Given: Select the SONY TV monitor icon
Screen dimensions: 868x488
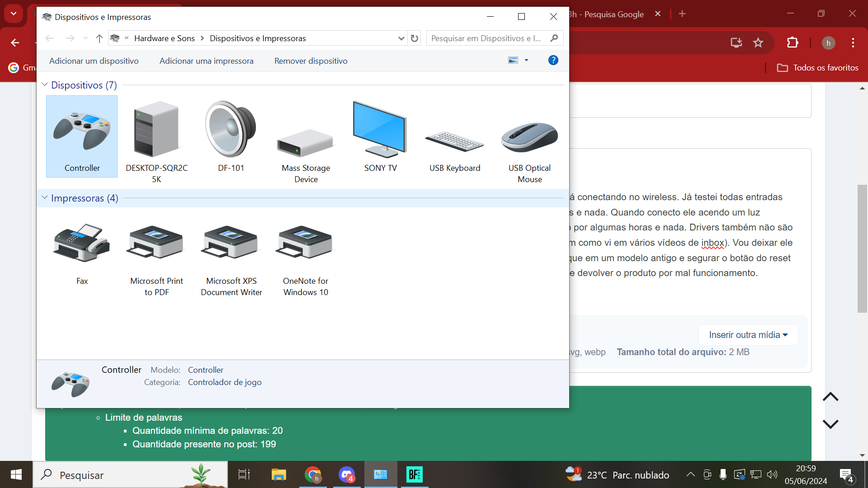Looking at the screenshot, I should (380, 136).
